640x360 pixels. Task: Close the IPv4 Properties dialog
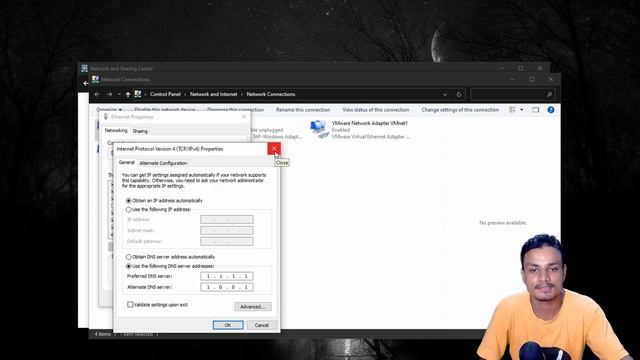click(x=274, y=149)
